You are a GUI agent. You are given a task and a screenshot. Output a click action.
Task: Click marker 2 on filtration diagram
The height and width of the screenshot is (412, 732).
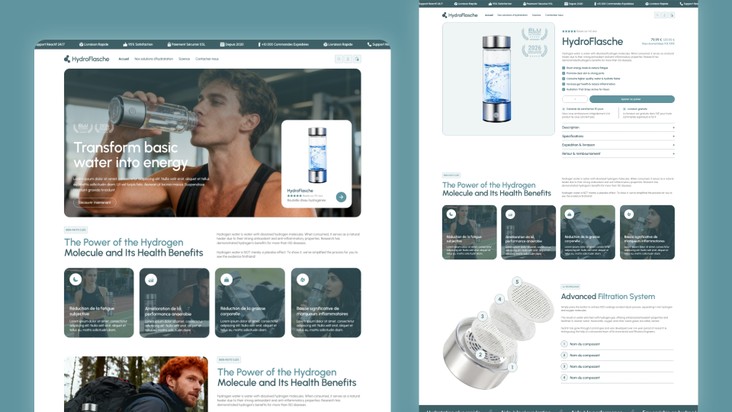coord(480,355)
